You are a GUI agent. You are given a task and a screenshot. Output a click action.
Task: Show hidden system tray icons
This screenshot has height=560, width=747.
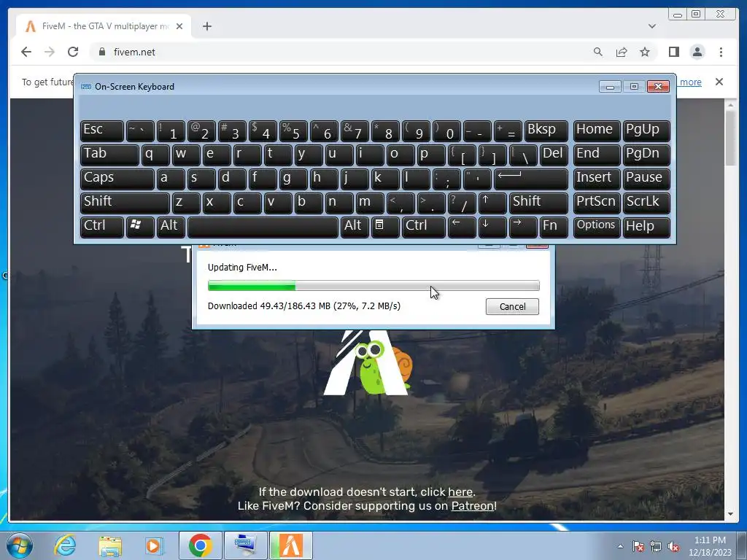click(620, 546)
